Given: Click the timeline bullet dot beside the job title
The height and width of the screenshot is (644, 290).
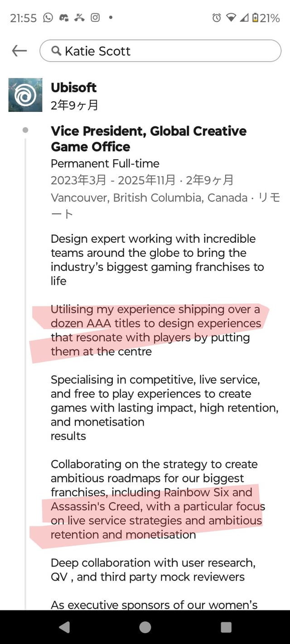Looking at the screenshot, I should point(25,130).
